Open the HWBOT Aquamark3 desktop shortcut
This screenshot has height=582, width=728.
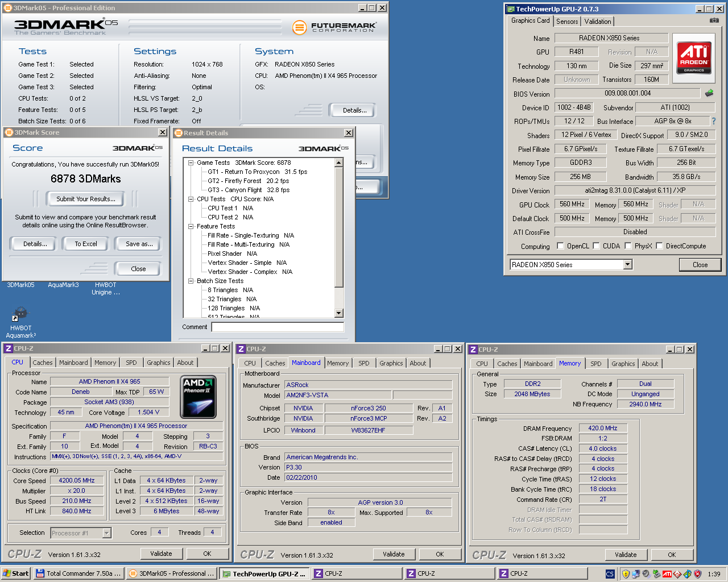click(21, 322)
